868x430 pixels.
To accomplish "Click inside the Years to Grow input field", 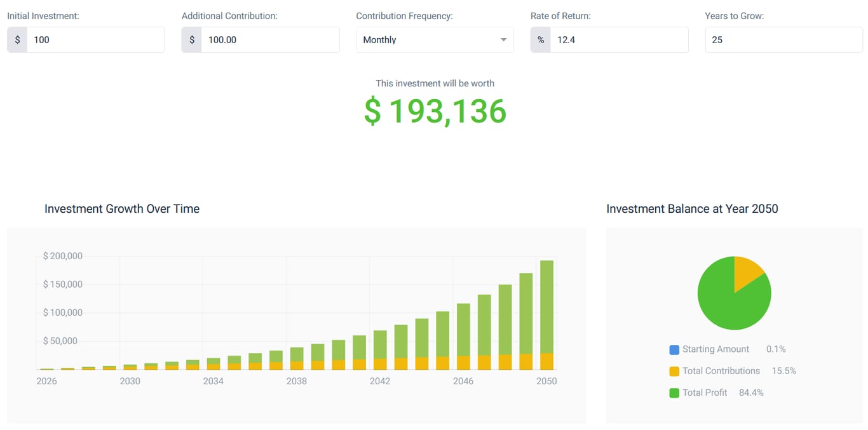I will click(x=783, y=39).
